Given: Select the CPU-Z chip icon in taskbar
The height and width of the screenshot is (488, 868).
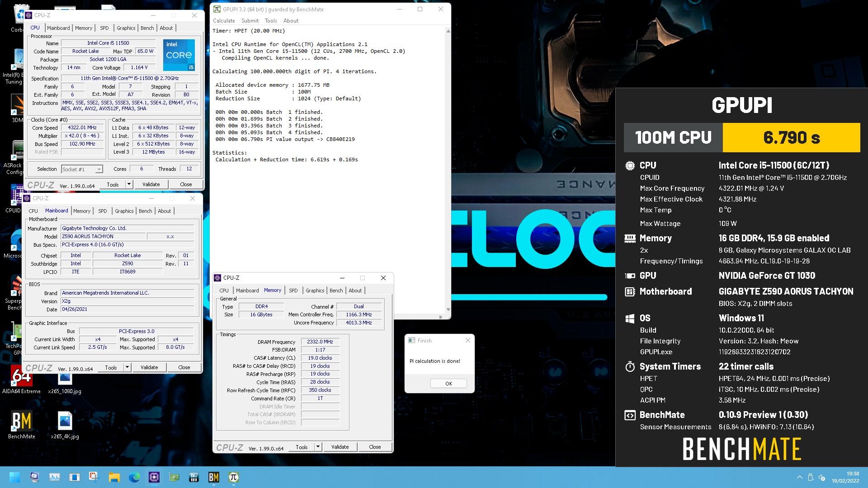Looking at the screenshot, I should pos(154,477).
